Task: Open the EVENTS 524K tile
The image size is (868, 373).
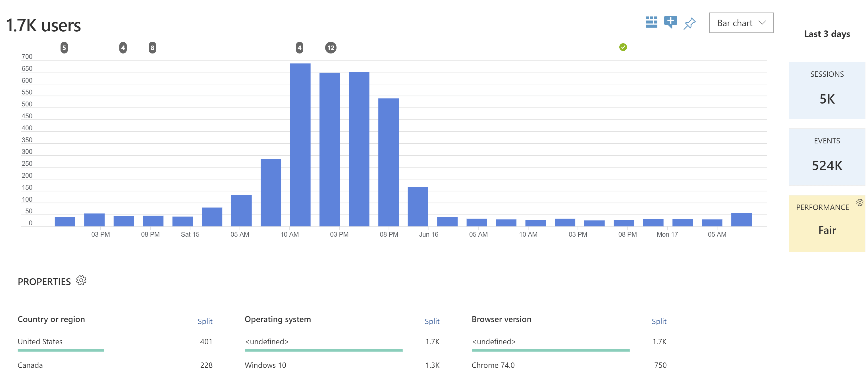Action: tap(827, 157)
